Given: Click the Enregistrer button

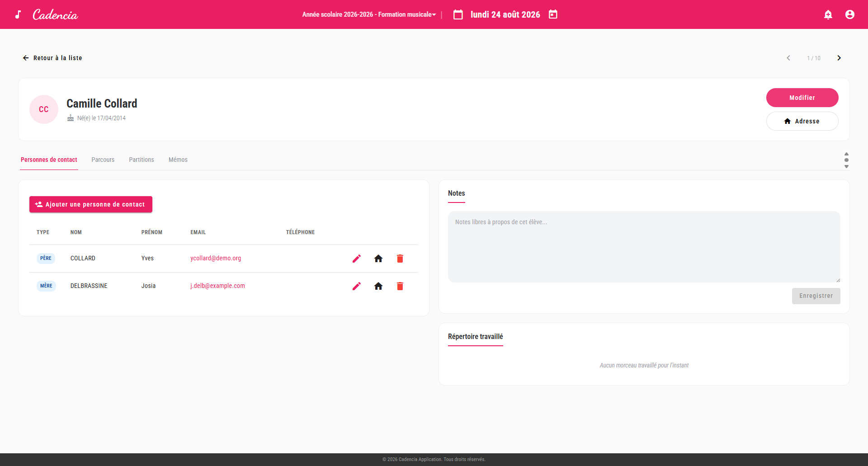Looking at the screenshot, I should pos(816,296).
